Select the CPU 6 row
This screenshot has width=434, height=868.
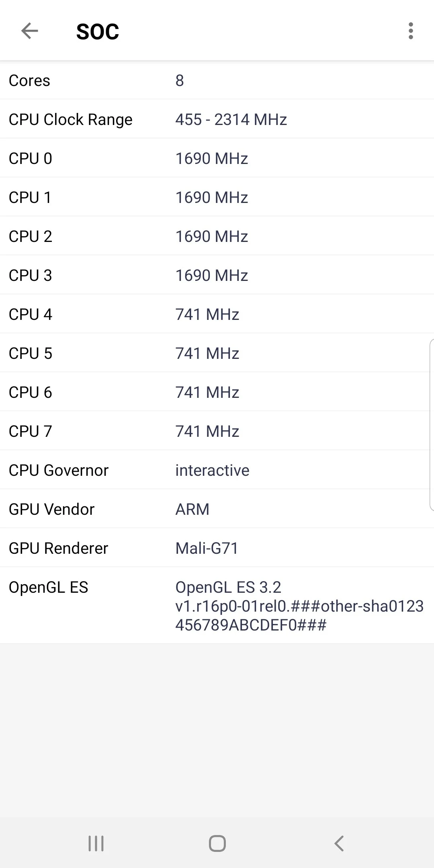click(217, 392)
